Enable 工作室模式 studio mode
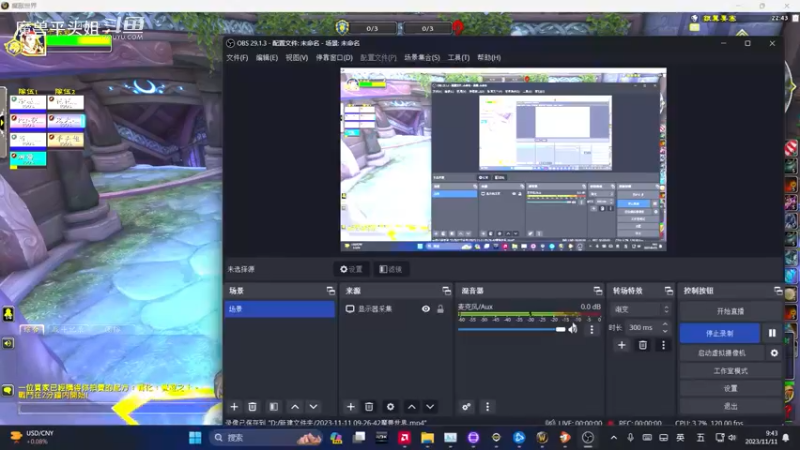Viewport: 800px width, 450px height. (730, 371)
